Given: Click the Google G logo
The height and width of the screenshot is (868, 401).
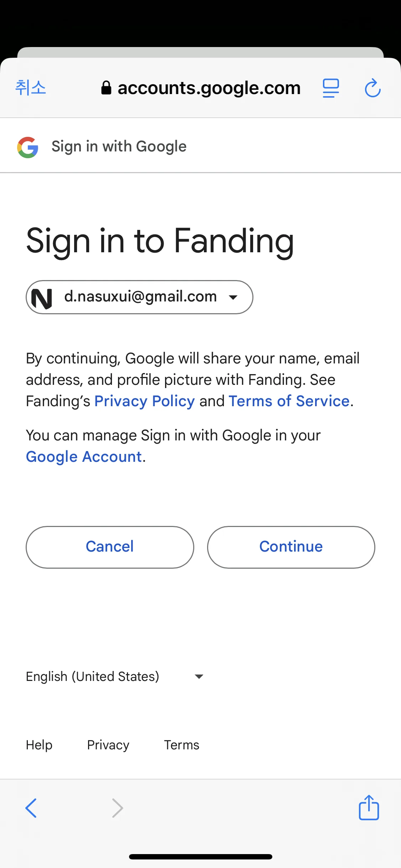Looking at the screenshot, I should pos(28,147).
